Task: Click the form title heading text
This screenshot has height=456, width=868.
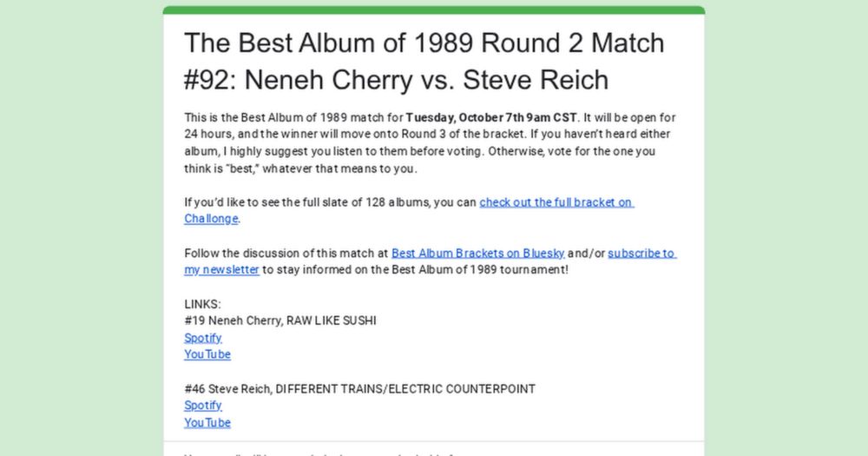Action: click(424, 61)
